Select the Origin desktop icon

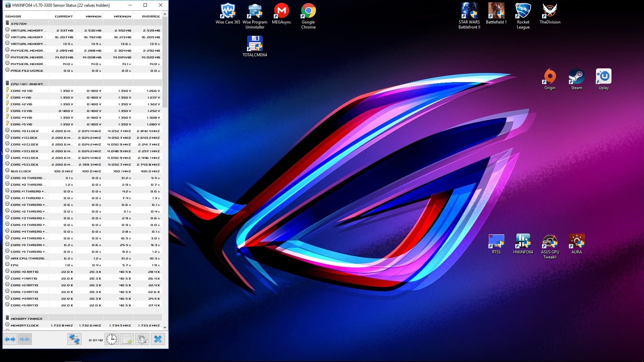click(550, 79)
